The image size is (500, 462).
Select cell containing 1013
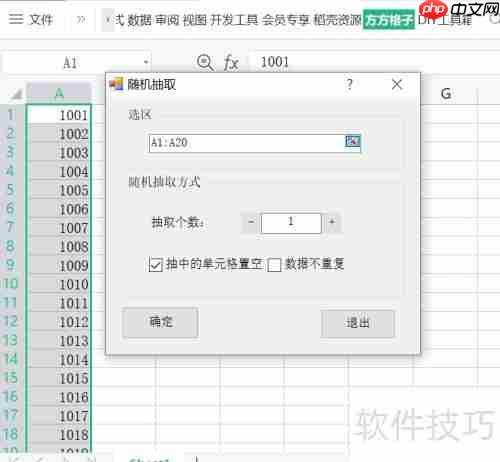click(x=59, y=340)
